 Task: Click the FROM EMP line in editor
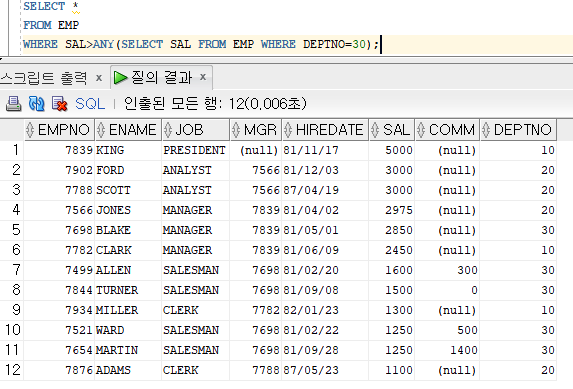pos(51,25)
